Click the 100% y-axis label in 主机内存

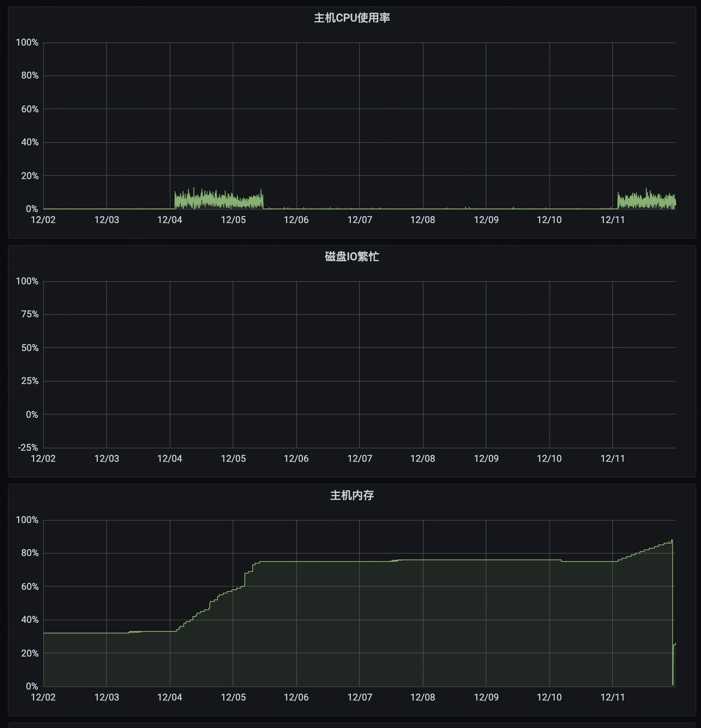click(27, 520)
